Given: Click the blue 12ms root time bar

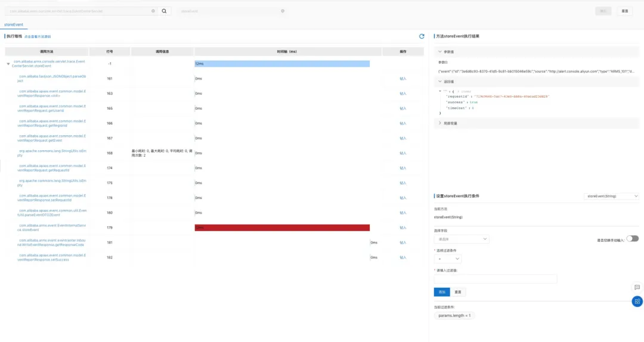Looking at the screenshot, I should pos(282,64).
